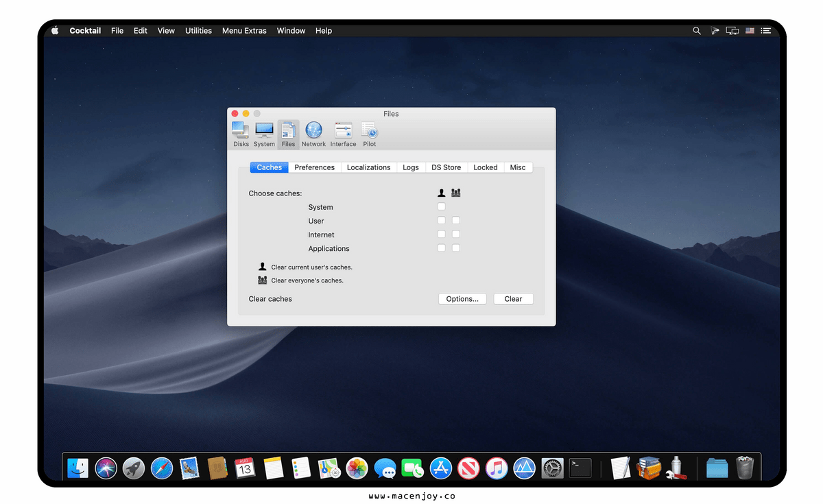Image resolution: width=823 pixels, height=504 pixels.
Task: Open the File menu
Action: click(117, 31)
